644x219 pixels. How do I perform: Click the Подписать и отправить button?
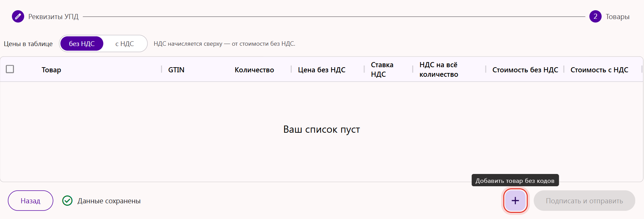pyautogui.click(x=584, y=201)
